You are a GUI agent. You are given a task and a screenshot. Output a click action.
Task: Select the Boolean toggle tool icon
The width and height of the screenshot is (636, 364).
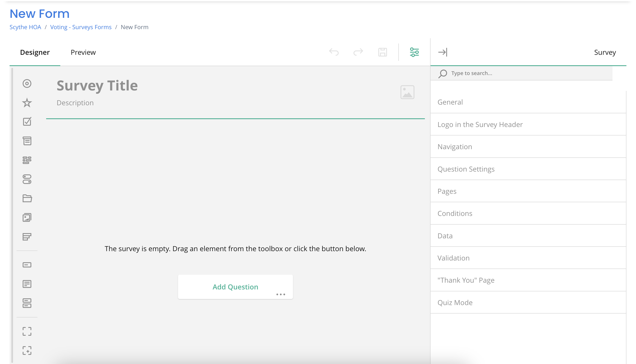pyautogui.click(x=27, y=179)
